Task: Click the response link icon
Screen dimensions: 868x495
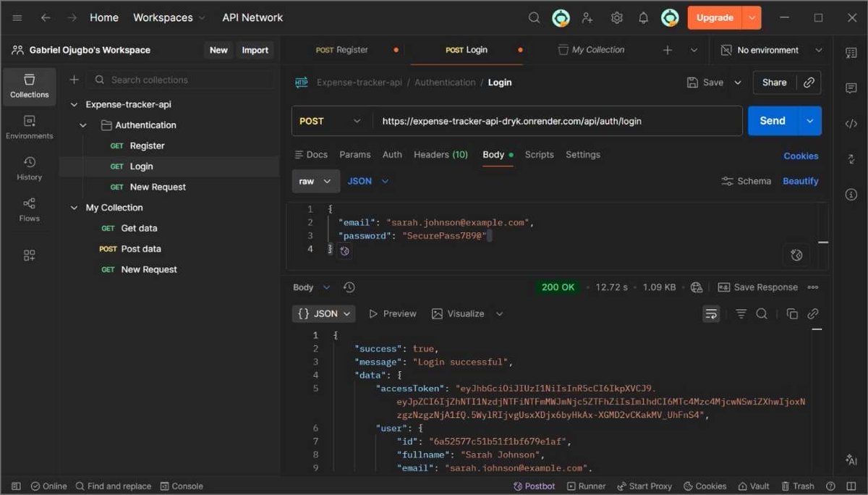Action: click(813, 314)
